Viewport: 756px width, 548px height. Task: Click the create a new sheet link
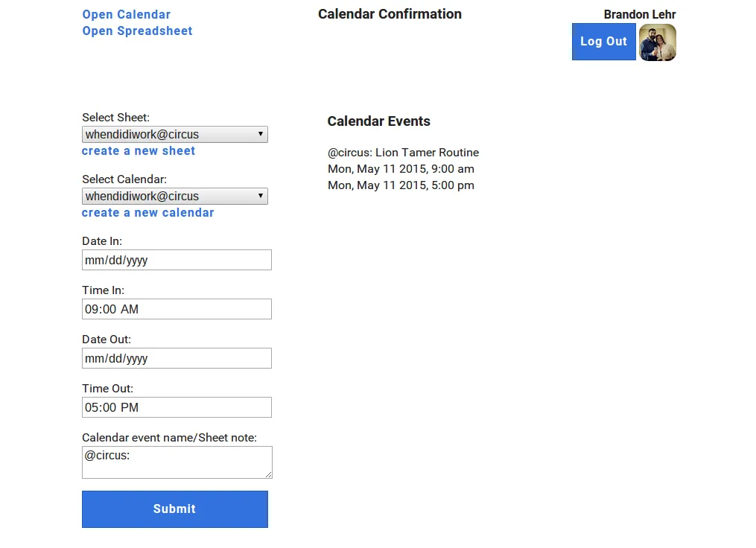(x=138, y=151)
